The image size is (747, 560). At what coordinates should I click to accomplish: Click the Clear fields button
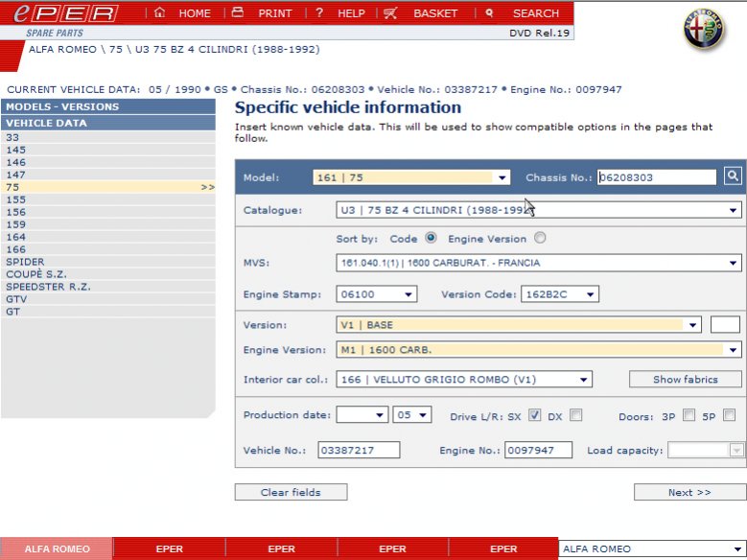pos(291,492)
